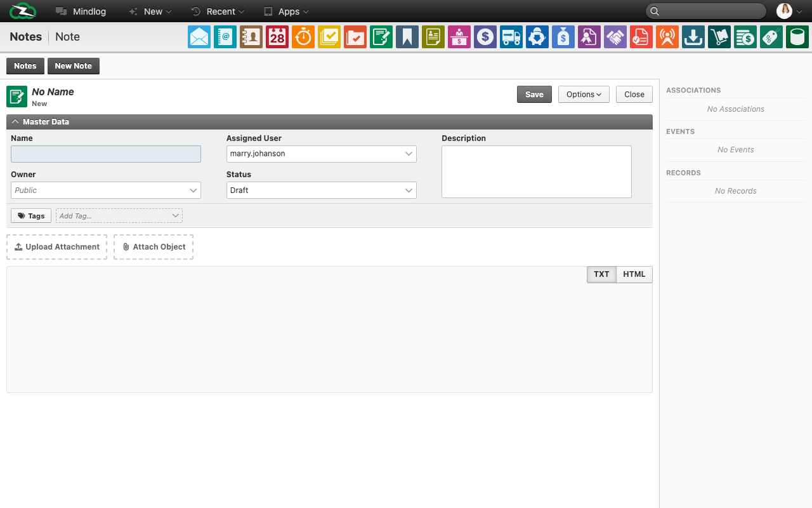Click into the note body editor
This screenshot has width=812, height=508.
click(x=329, y=330)
